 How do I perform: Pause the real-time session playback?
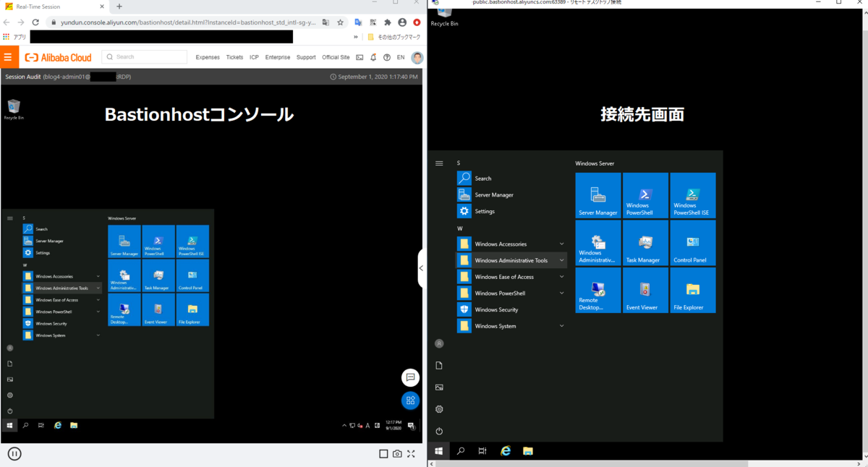tap(14, 454)
